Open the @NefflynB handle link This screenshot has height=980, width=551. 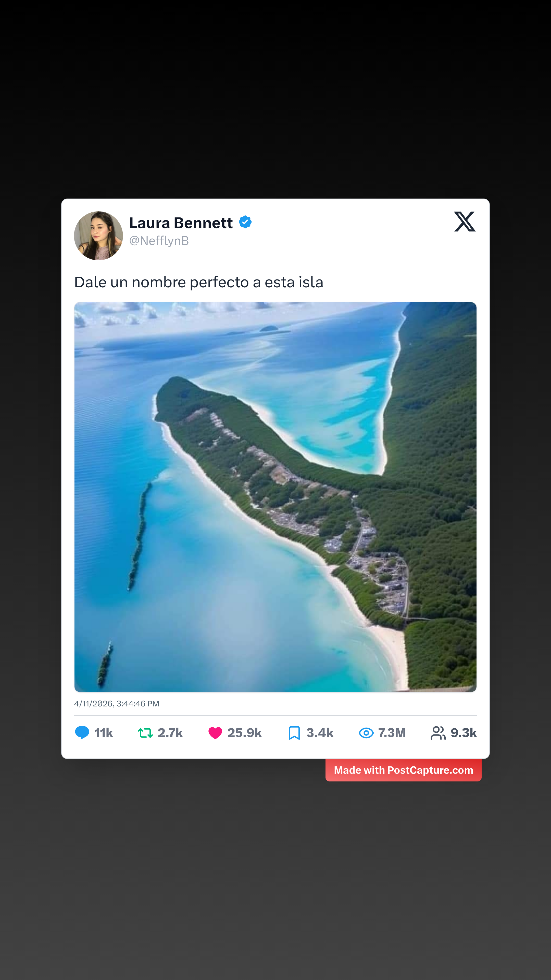(x=159, y=241)
